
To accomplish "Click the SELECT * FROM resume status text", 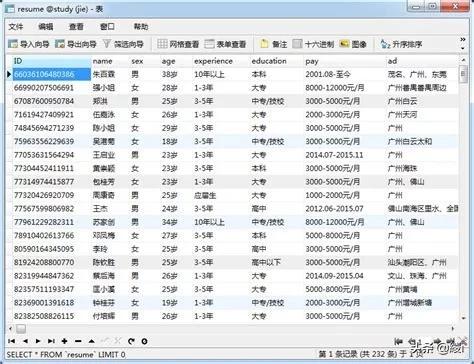I will (66, 354).
